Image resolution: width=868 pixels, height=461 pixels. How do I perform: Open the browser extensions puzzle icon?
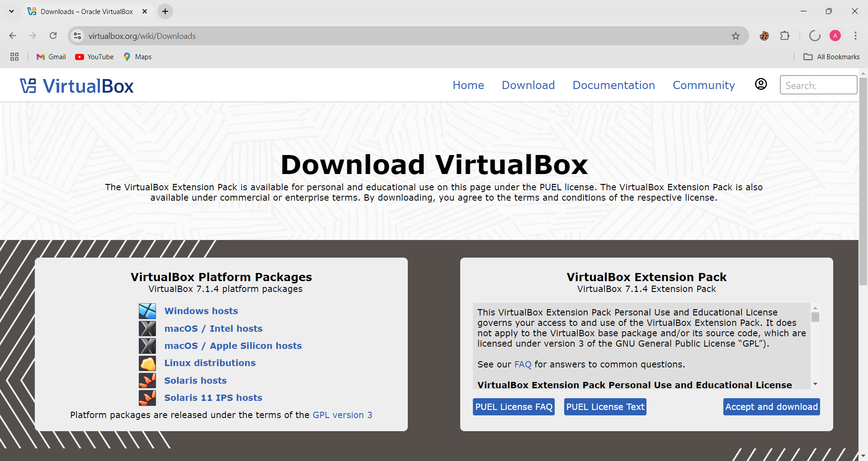(785, 36)
